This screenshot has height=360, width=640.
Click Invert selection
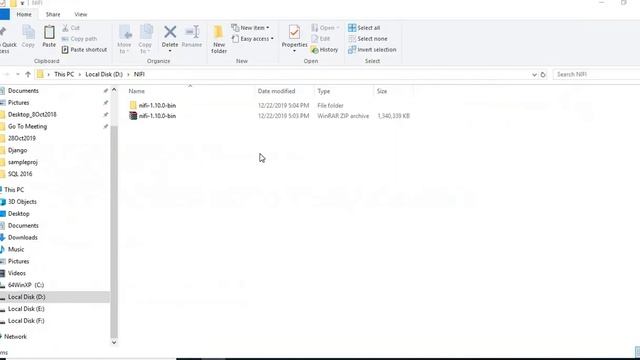pos(372,50)
